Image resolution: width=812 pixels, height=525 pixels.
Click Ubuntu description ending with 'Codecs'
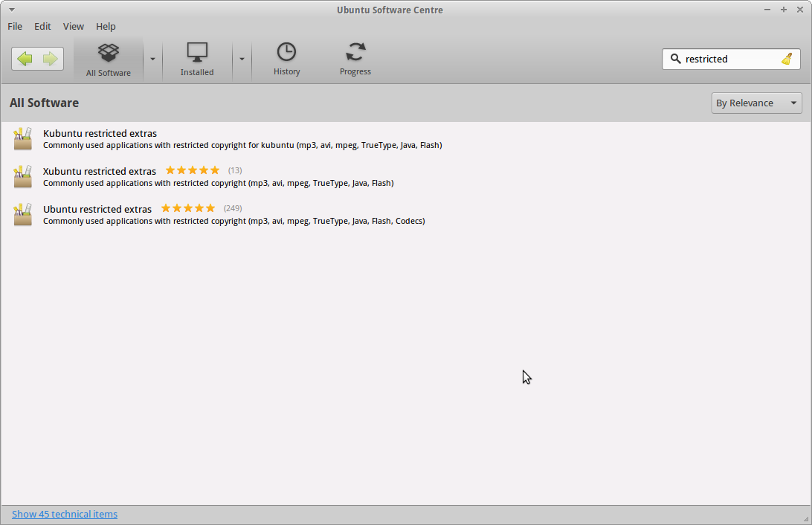[x=234, y=221]
